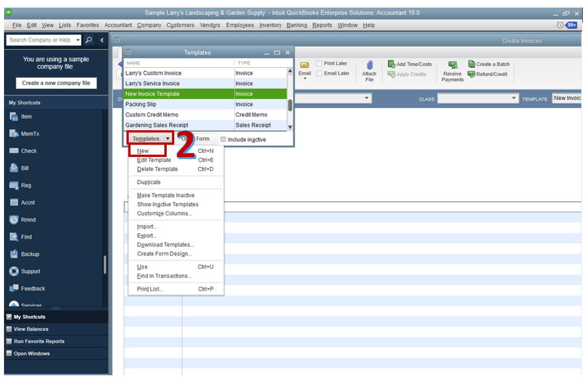The width and height of the screenshot is (588, 387).
Task: Open the Template selector field
Action: coord(567,99)
